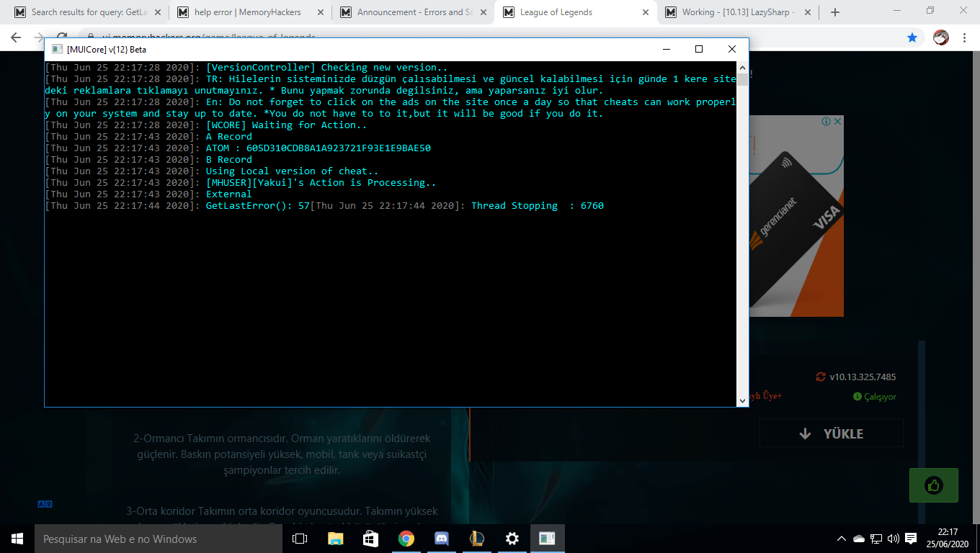This screenshot has width=980, height=553.
Task: Close the League of Legends tab
Action: 645,12
